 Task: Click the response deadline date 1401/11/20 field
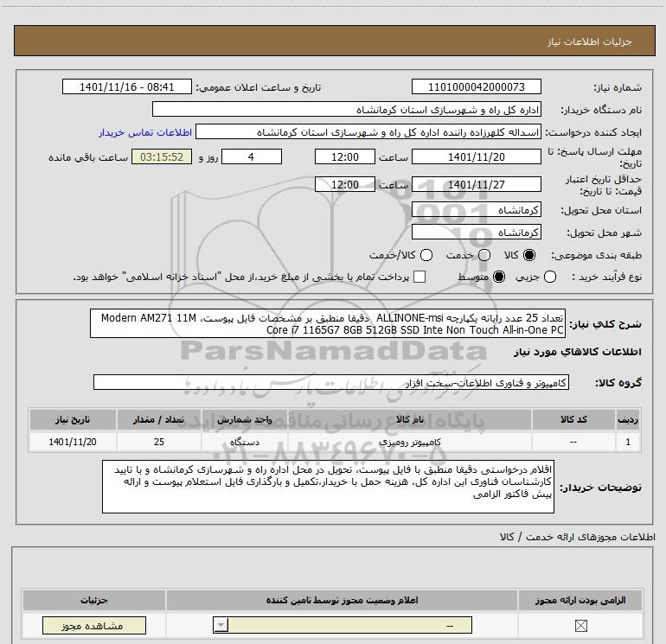coord(476,156)
